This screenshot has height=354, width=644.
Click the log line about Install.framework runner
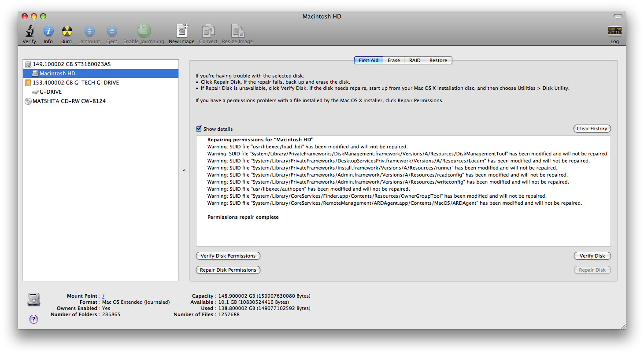382,168
